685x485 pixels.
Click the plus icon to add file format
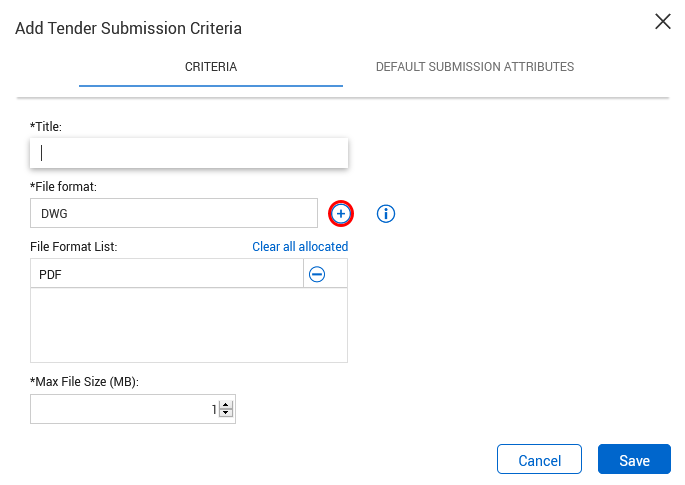[341, 213]
